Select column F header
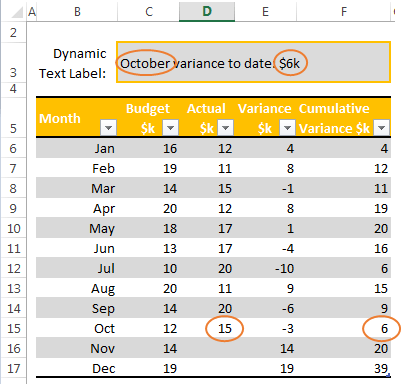 [344, 12]
